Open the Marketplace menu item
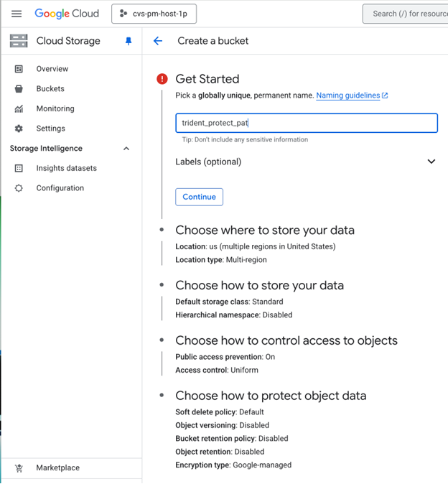This screenshot has height=484, width=448. coord(57,468)
